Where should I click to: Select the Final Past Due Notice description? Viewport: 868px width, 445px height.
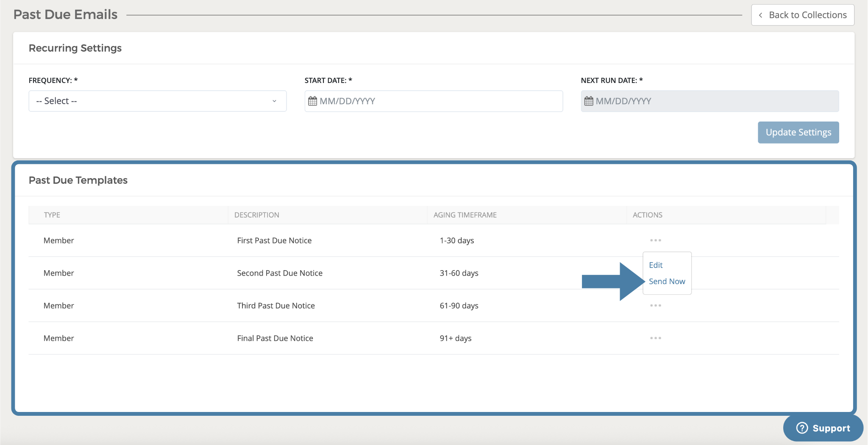pyautogui.click(x=275, y=338)
